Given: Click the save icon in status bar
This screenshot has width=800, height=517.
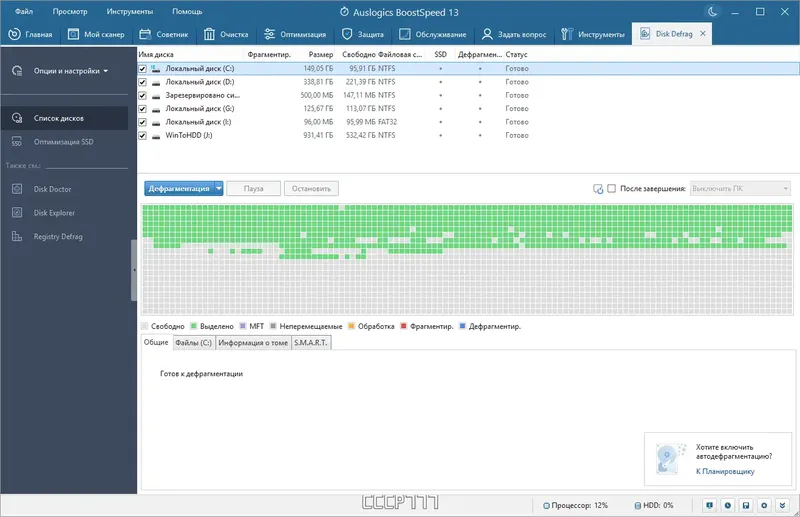Looking at the screenshot, I should 745,505.
